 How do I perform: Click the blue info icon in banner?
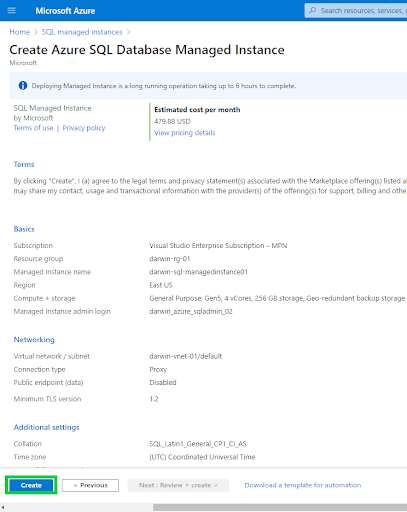click(23, 86)
